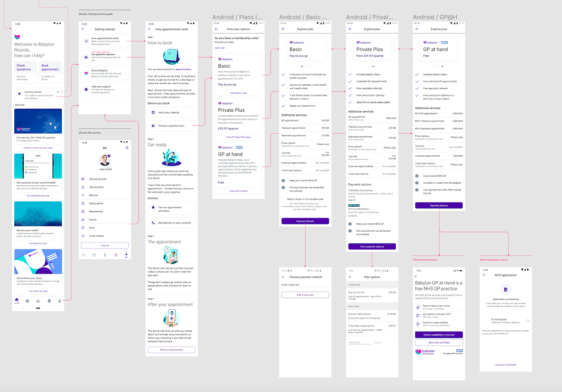Click 'Try Monitor now' link
This screenshot has height=392, width=562.
[38, 243]
